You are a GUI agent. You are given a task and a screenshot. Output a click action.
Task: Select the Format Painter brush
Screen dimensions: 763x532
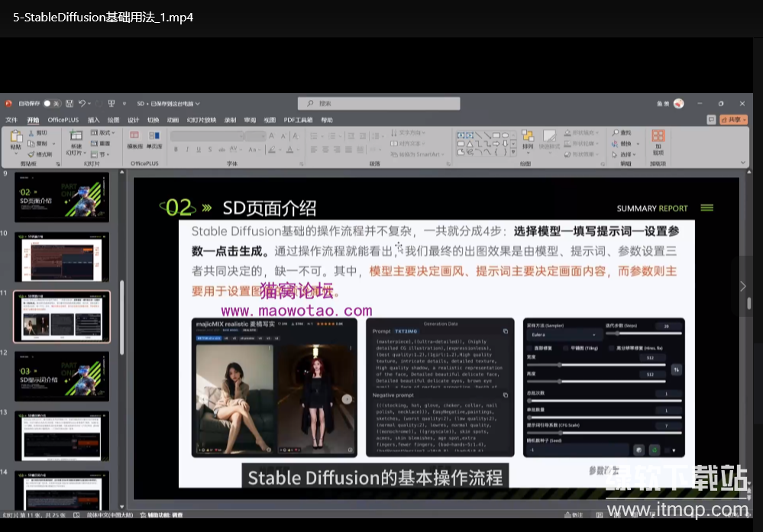(31, 154)
